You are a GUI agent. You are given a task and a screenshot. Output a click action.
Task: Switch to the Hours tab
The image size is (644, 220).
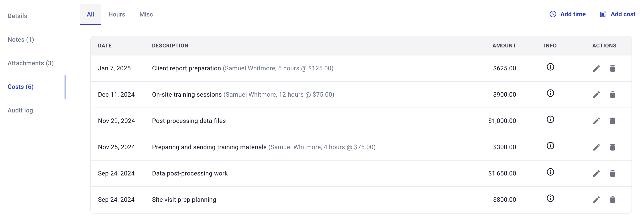coord(116,14)
